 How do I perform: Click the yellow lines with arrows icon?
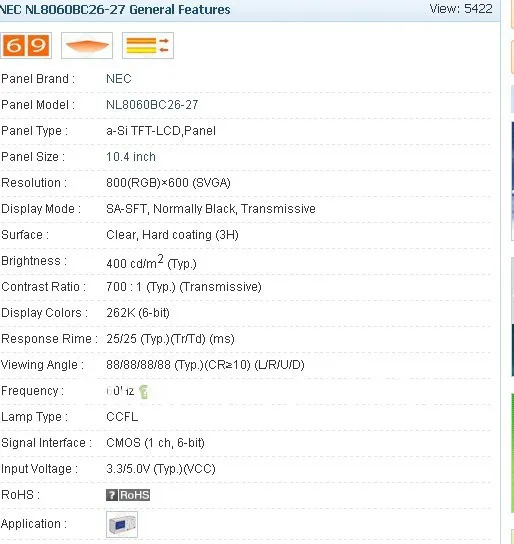148,45
